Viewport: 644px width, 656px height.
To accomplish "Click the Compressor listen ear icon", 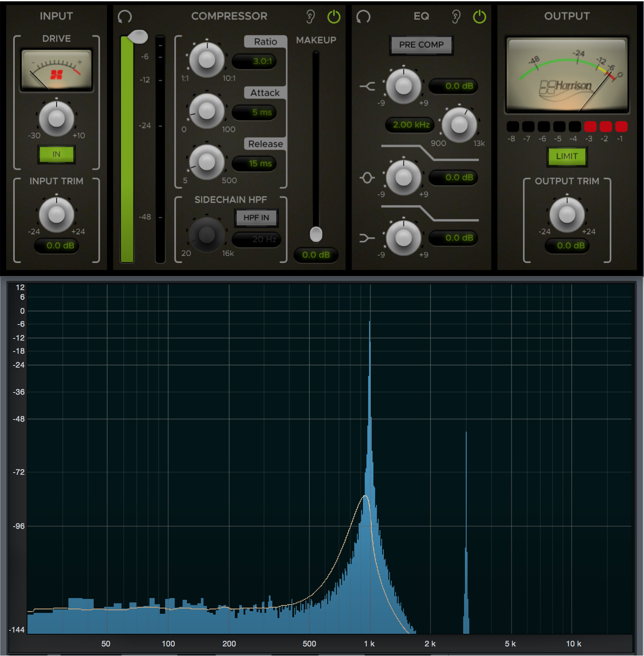I will pos(310,17).
